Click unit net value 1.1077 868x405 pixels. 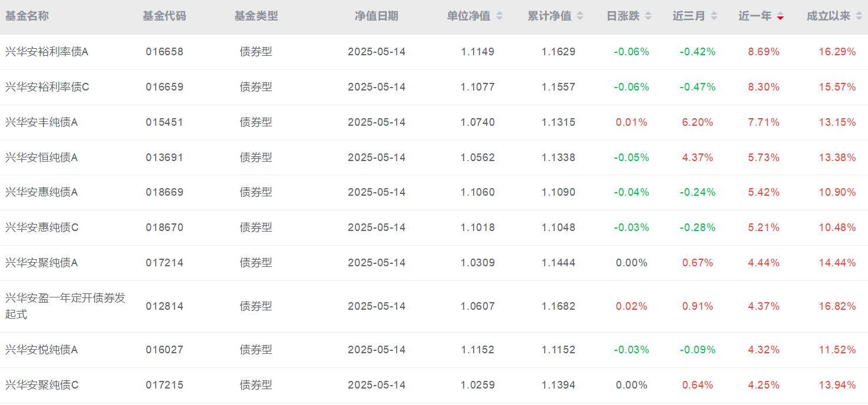coord(478,87)
